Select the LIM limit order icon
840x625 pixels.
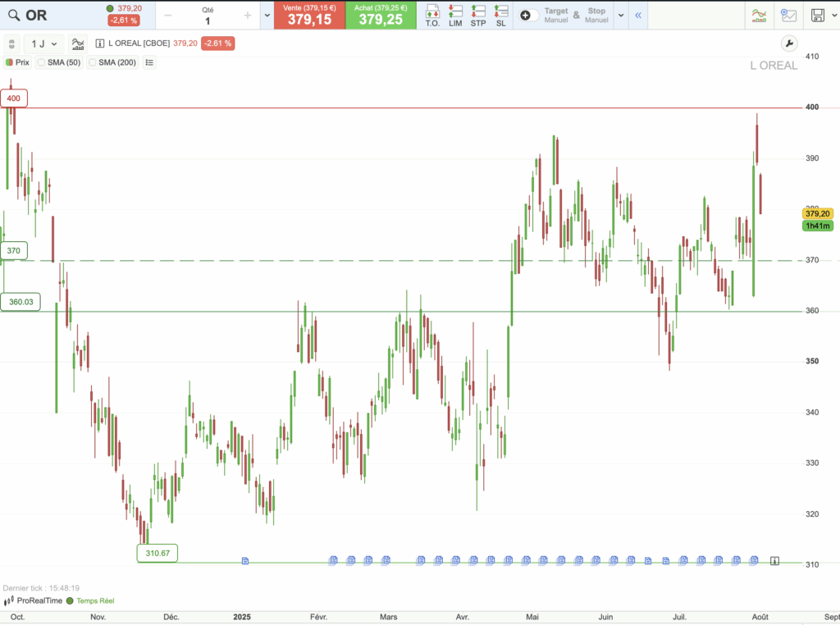tap(455, 16)
